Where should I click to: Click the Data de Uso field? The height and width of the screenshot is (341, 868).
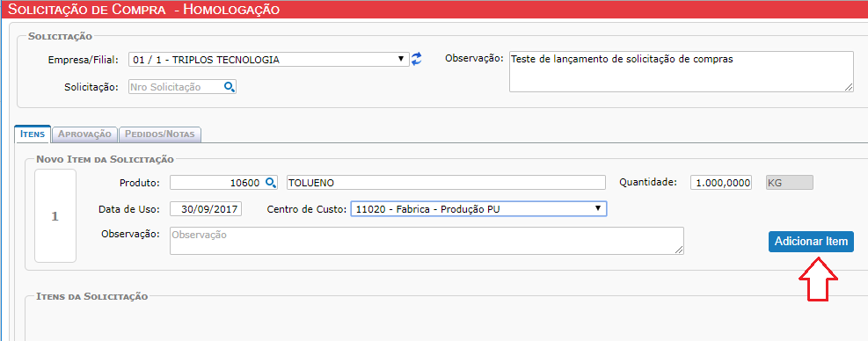[206, 209]
